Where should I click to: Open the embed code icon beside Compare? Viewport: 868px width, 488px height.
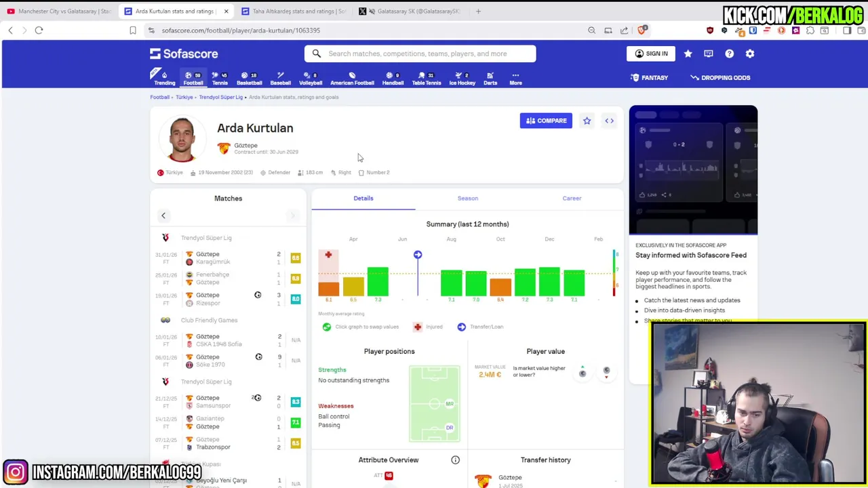609,121
